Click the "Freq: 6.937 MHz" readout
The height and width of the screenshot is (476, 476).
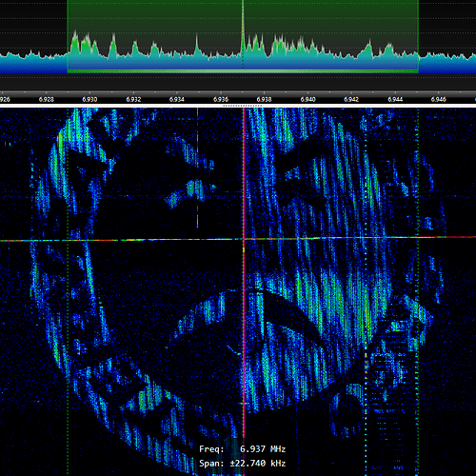pos(243,449)
